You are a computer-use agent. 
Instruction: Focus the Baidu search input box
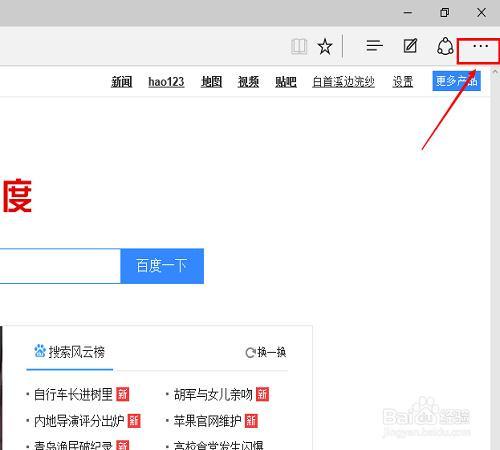pos(60,266)
